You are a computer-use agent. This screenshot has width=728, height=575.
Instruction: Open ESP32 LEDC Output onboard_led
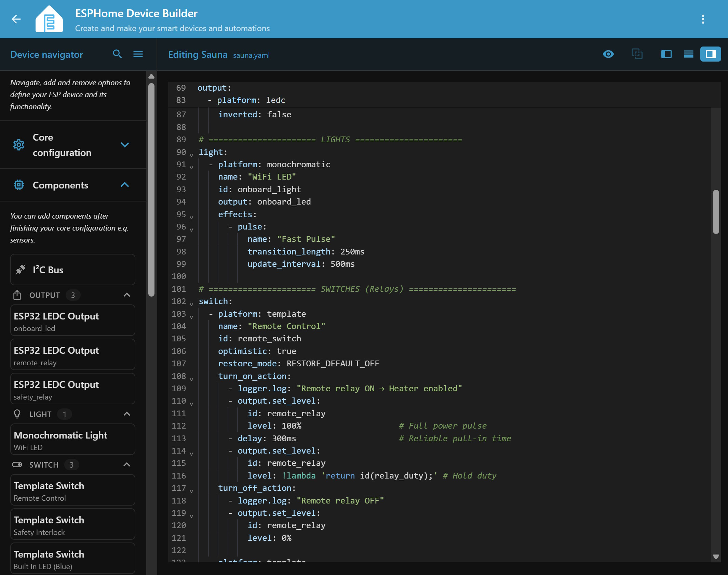[x=73, y=321]
